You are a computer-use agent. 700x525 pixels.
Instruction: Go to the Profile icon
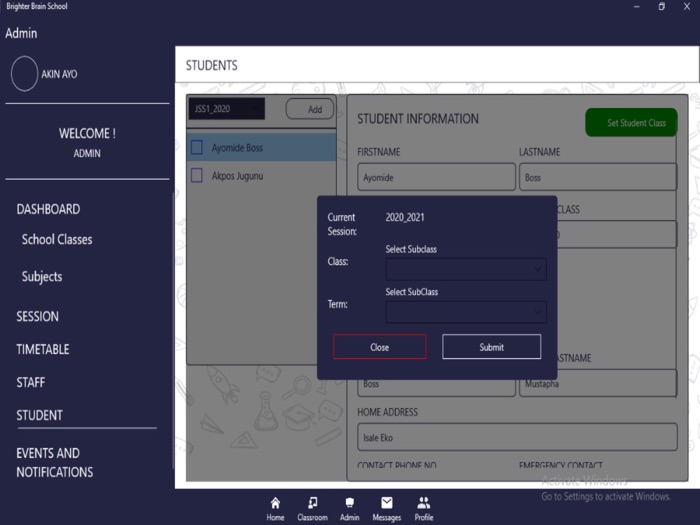424,503
